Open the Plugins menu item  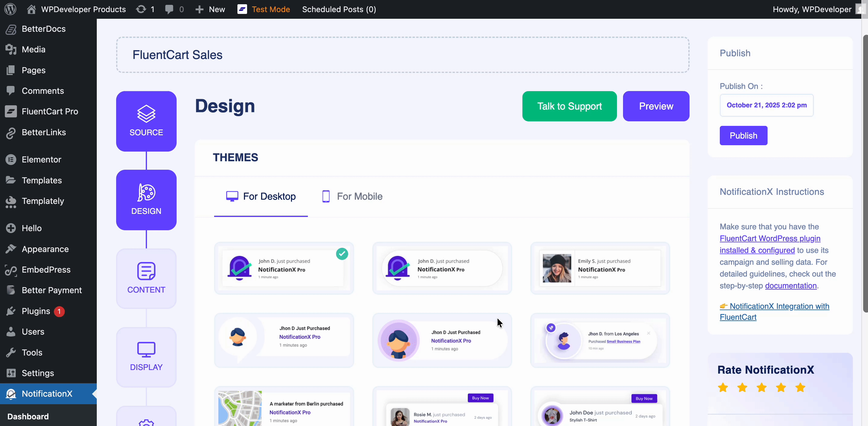(x=36, y=311)
